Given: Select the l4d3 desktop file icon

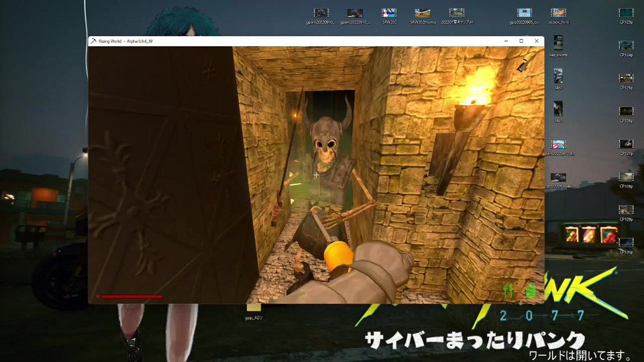Looking at the screenshot, I should (x=558, y=112).
